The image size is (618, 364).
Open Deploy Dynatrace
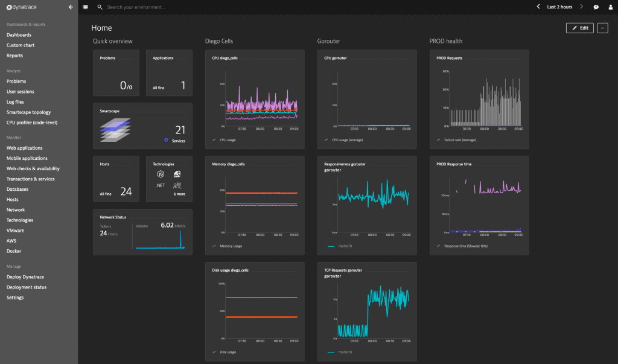tap(25, 277)
